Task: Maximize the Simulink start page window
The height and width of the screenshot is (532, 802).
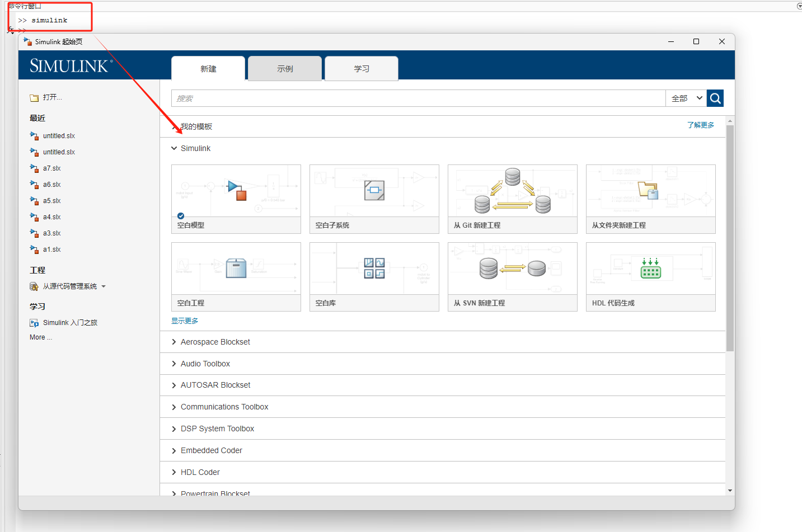Action: [696, 41]
